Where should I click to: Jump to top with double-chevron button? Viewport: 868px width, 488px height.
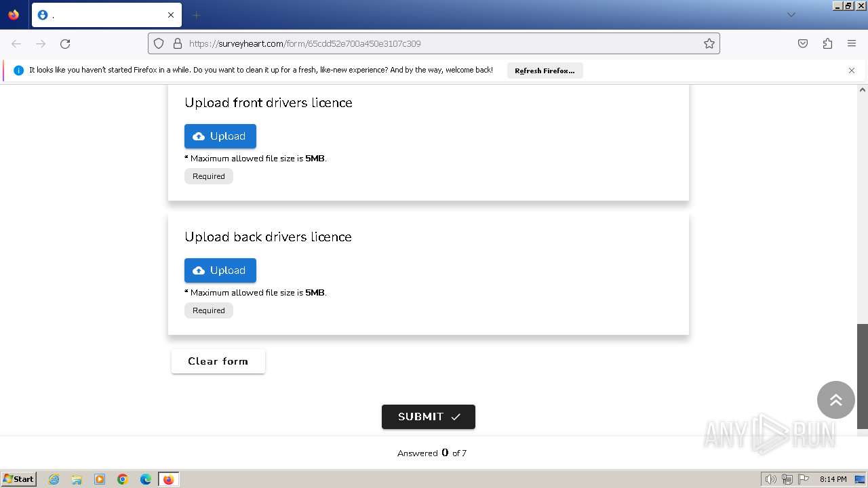tap(836, 400)
